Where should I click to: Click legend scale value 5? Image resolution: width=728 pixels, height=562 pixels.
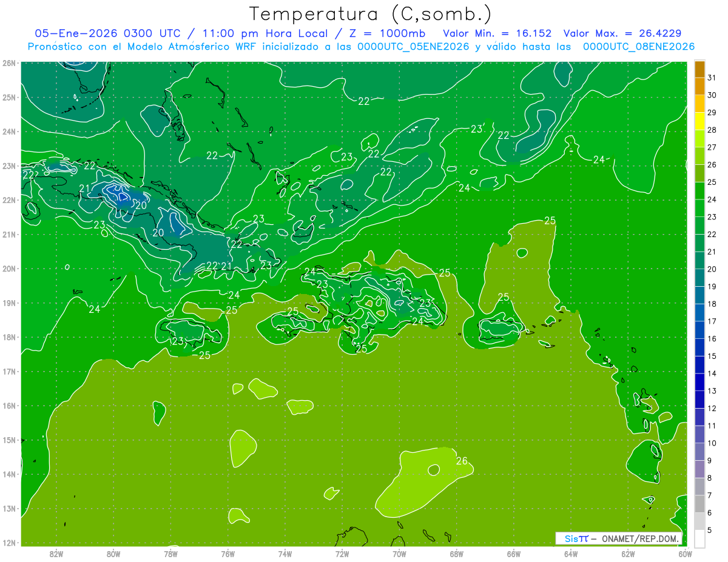coord(710,530)
